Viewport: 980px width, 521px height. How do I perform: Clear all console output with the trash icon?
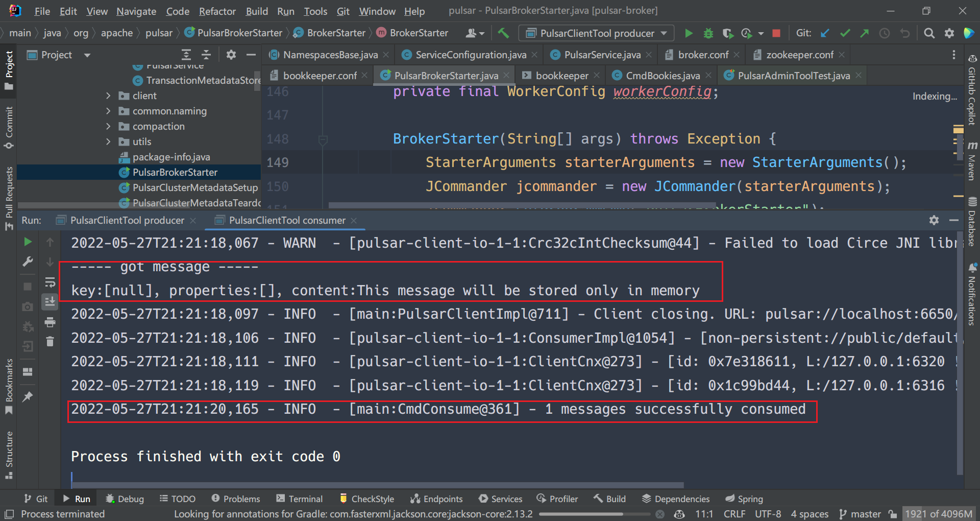(50, 342)
